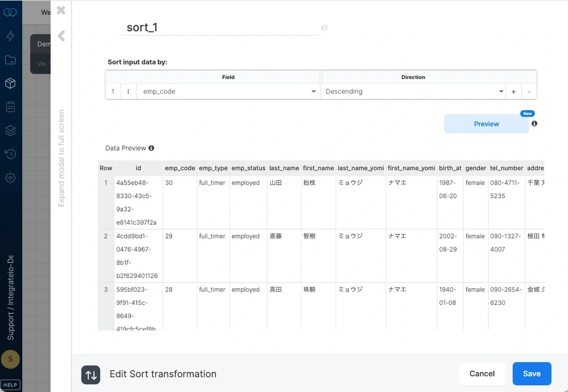The width and height of the screenshot is (568, 392).
Task: Open the history clock icon in the sidebar
Action: click(x=10, y=154)
